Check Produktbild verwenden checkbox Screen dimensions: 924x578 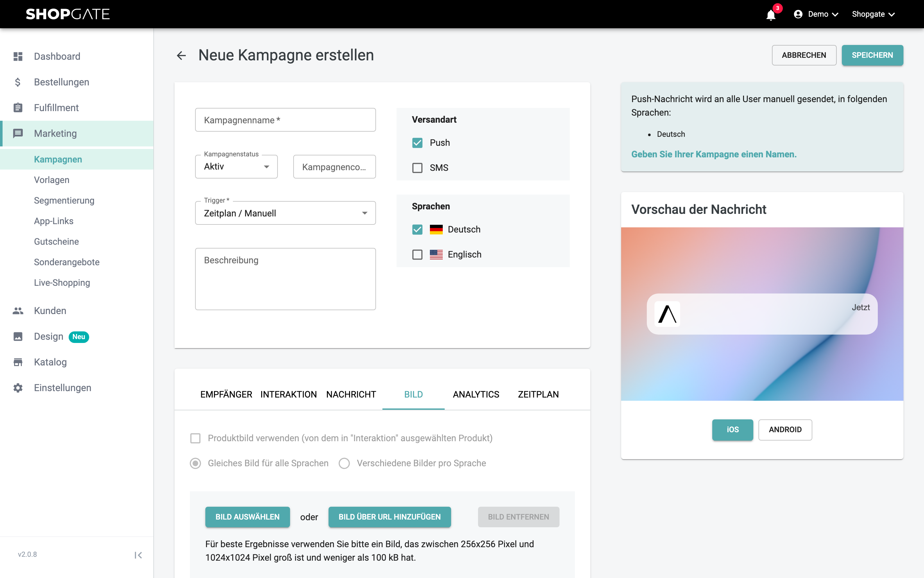click(195, 438)
